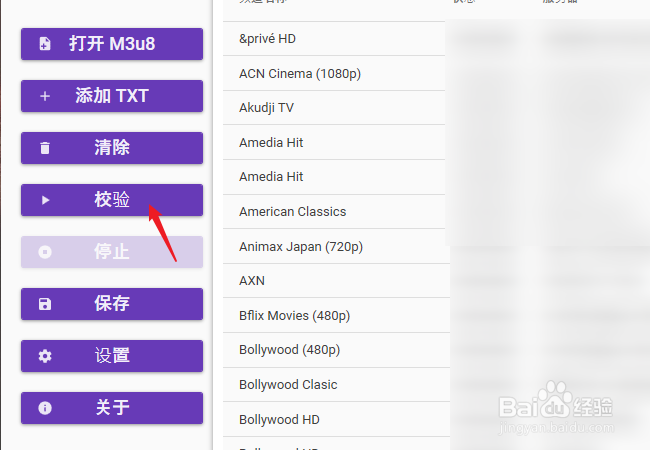Open 设置 settings button

pos(112,356)
